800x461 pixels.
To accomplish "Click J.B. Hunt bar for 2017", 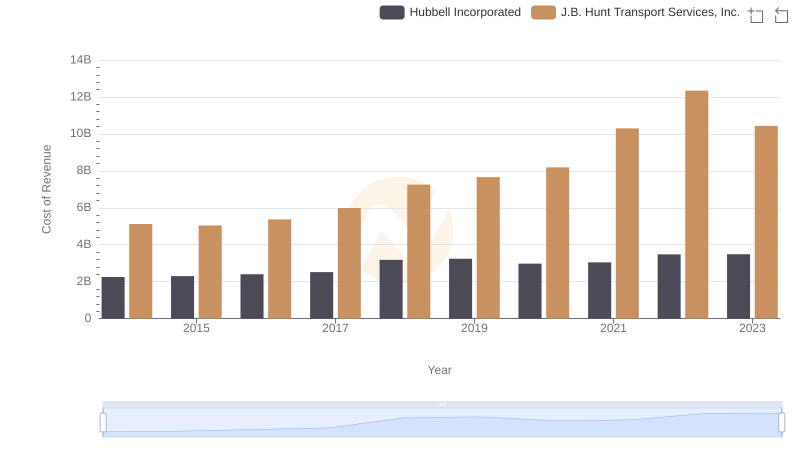I will coord(349,263).
